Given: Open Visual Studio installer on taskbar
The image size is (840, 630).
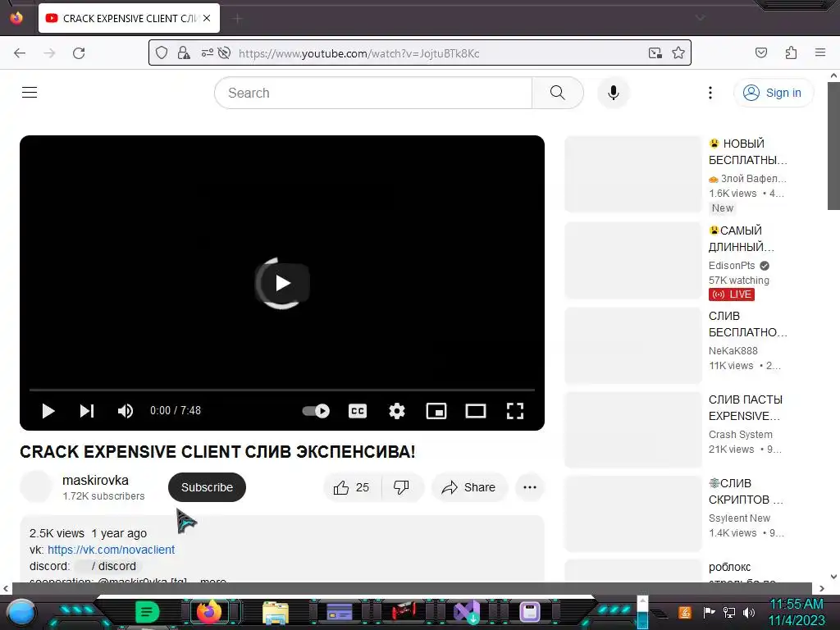Looking at the screenshot, I should [x=467, y=612].
